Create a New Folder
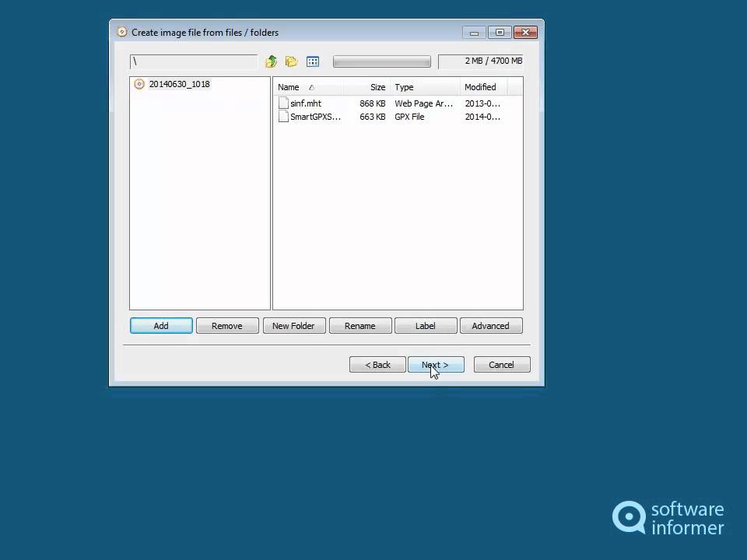This screenshot has width=747, height=560. [294, 326]
